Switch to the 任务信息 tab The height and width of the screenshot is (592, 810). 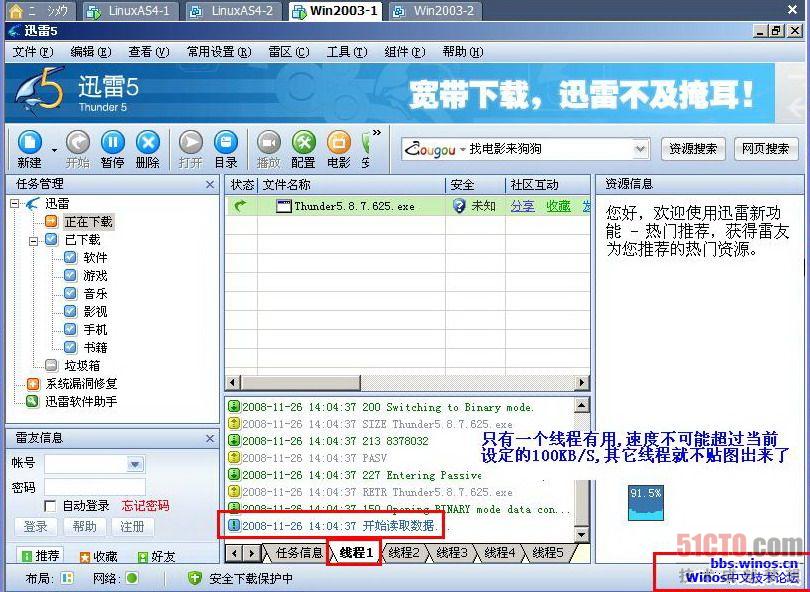[299, 553]
